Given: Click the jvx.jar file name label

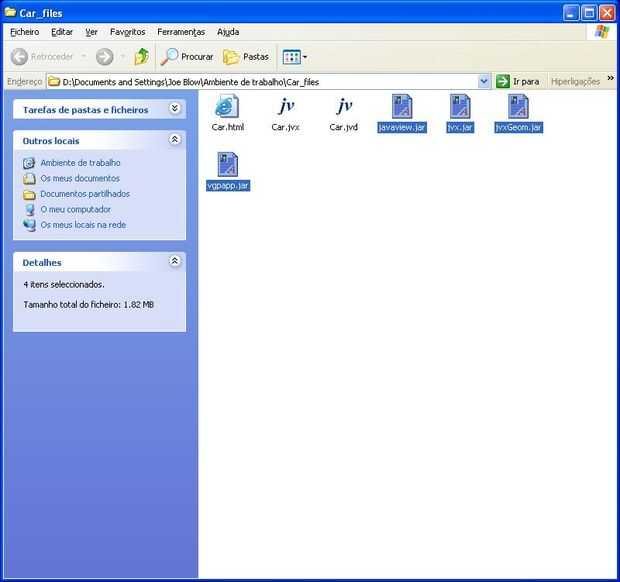Looking at the screenshot, I should click(460, 127).
